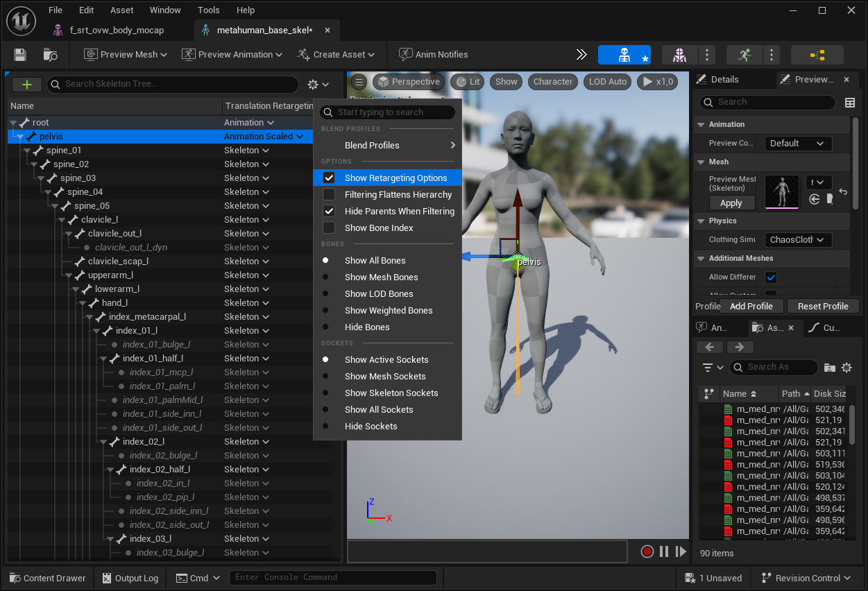This screenshot has width=868, height=591.
Task: Click the Save asset floppy disk icon
Action: pos(20,55)
